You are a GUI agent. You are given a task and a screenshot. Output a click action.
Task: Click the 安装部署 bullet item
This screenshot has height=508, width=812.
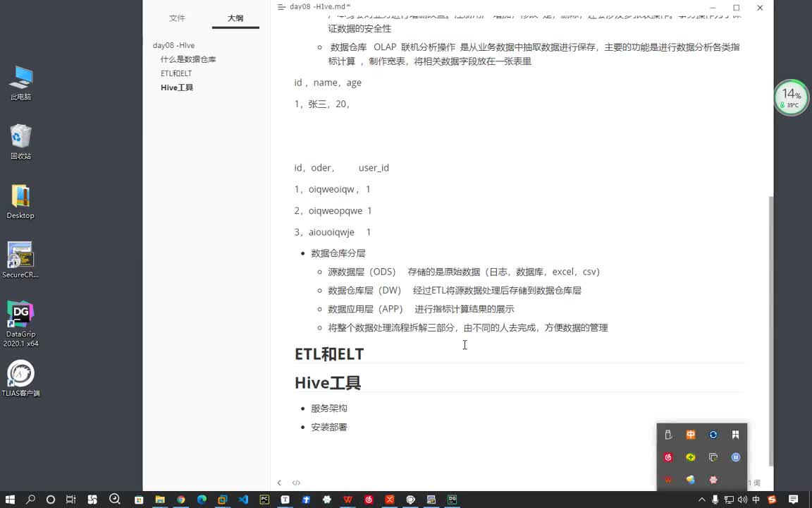pos(329,427)
